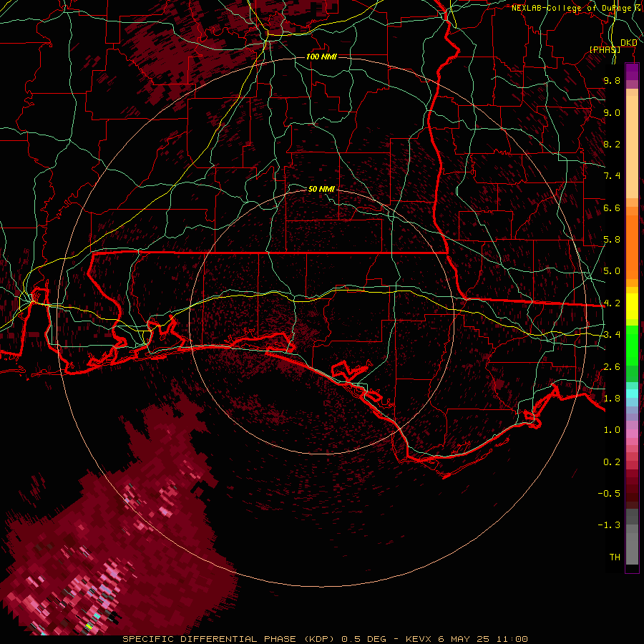The height and width of the screenshot is (644, 644).
Task: Click the 1.8 value on color scale
Action: (x=612, y=399)
